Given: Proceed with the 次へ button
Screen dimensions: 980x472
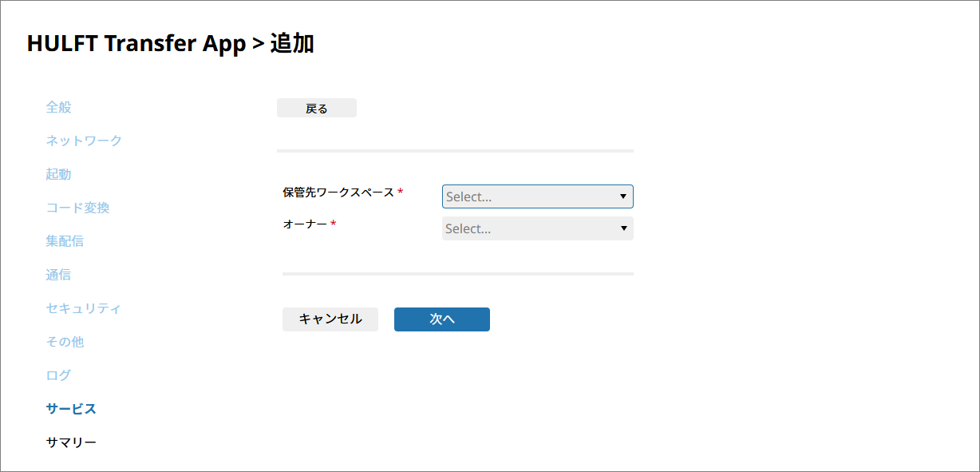Looking at the screenshot, I should coord(441,319).
